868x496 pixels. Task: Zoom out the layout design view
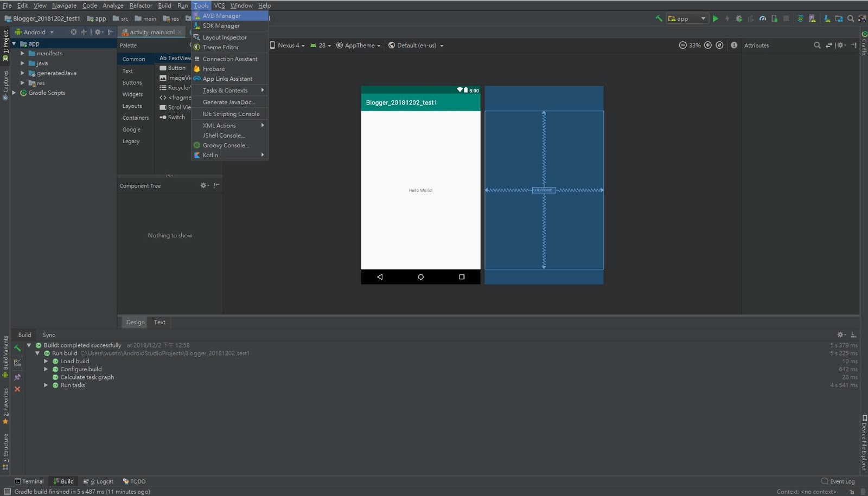(683, 46)
